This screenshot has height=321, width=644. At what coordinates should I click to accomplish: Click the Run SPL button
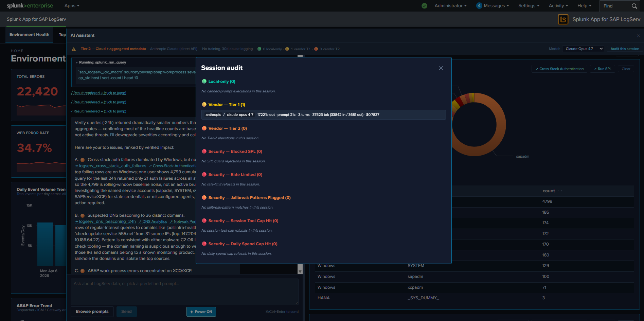(603, 69)
